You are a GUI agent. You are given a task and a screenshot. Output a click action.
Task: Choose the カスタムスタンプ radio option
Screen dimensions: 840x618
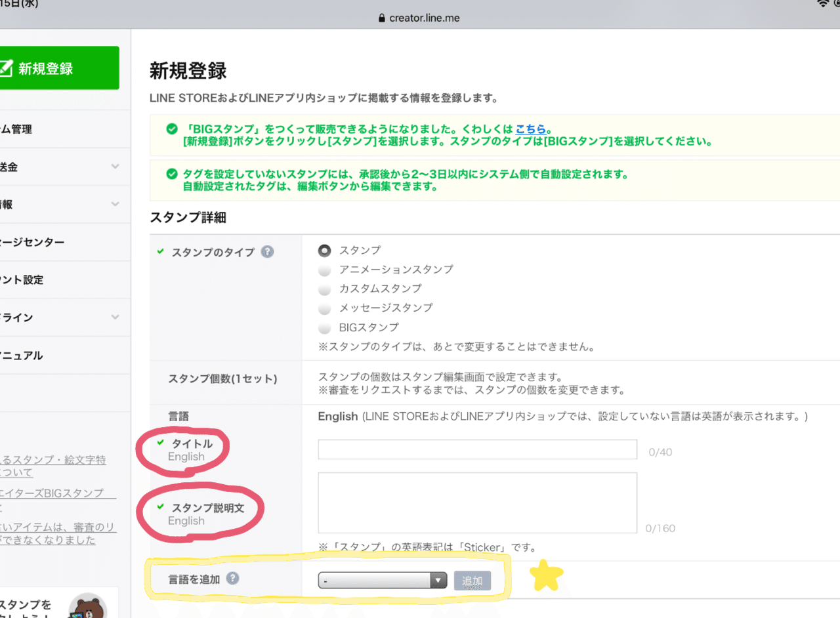pos(324,289)
